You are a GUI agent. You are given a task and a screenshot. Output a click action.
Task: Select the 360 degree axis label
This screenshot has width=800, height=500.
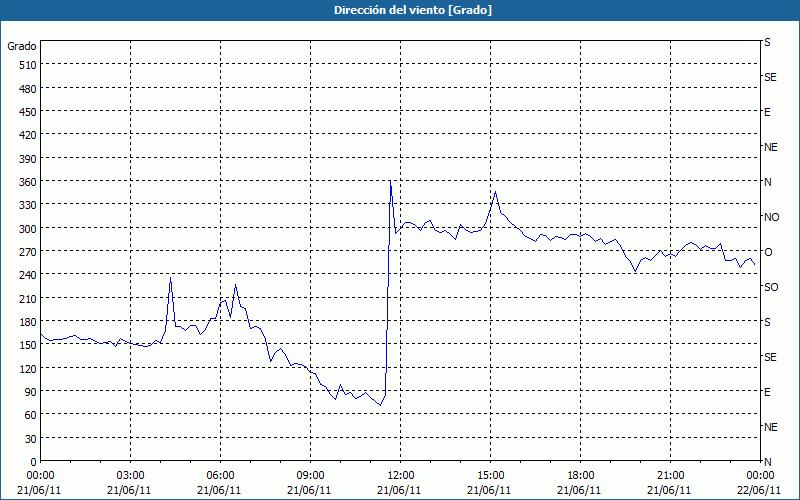click(x=28, y=182)
